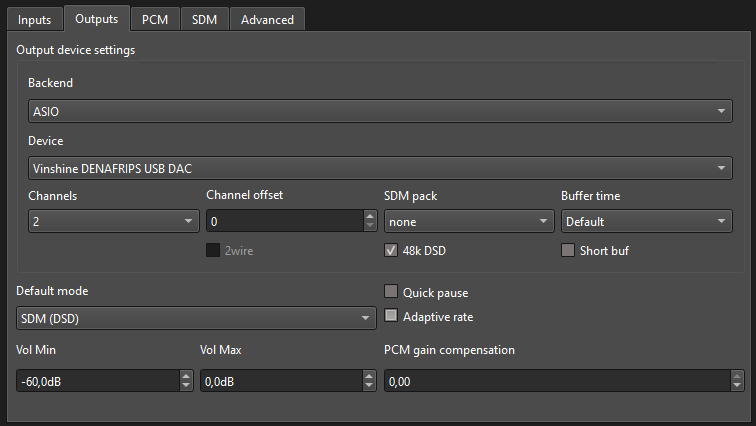Toggle the Adaptive rate checkbox
The width and height of the screenshot is (756, 426).
coord(391,316)
